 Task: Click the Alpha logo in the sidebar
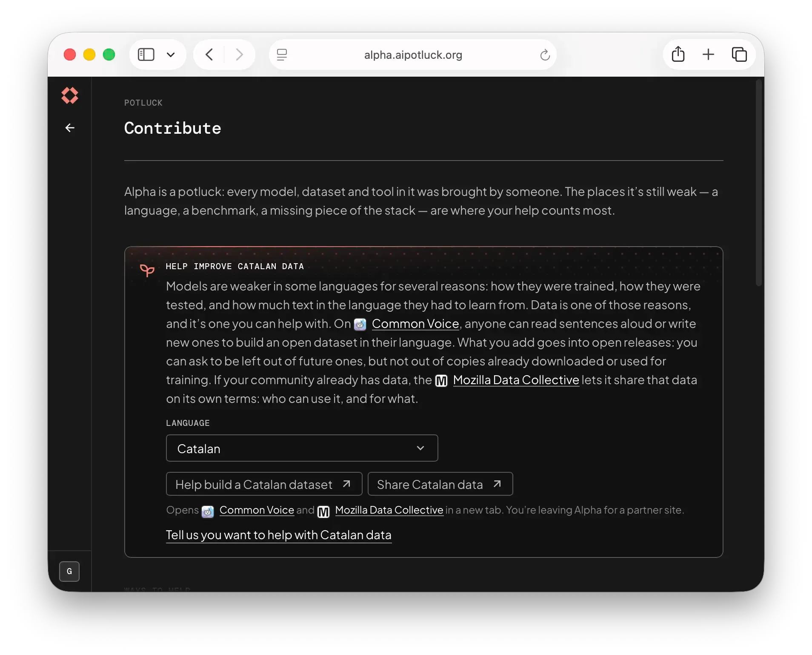click(x=70, y=95)
